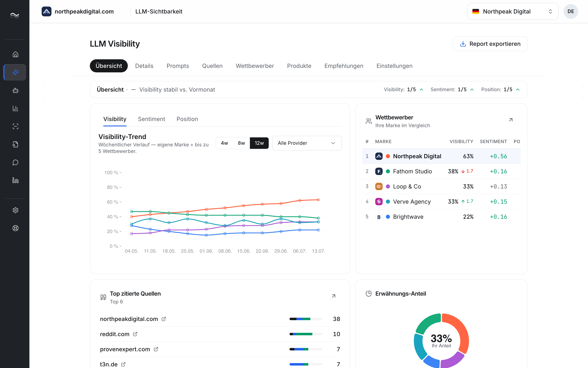Open the reddit.com source link
This screenshot has width=588, height=368.
(x=115, y=334)
